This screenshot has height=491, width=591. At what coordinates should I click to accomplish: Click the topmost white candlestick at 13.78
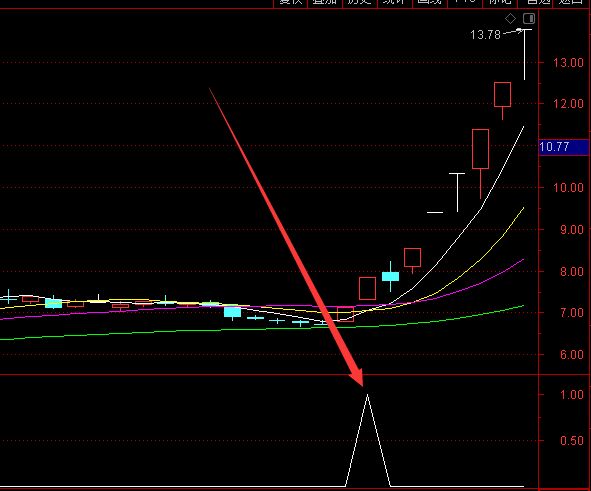524,54
